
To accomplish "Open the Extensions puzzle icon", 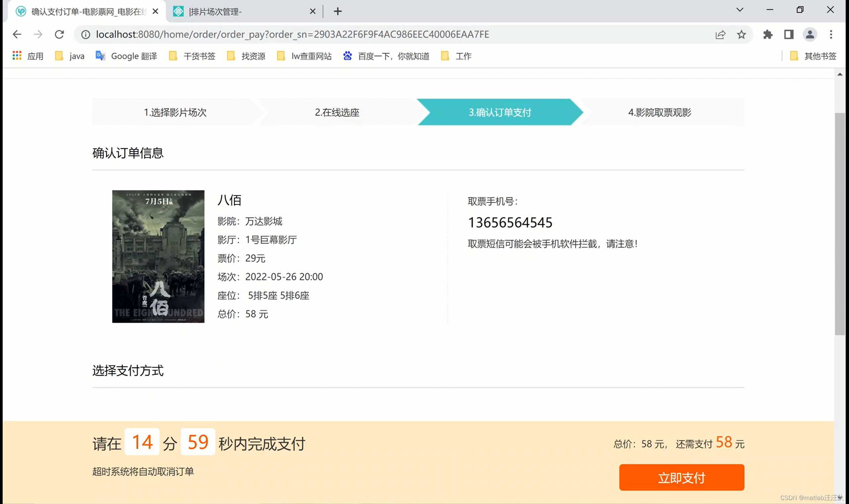I will pyautogui.click(x=767, y=34).
